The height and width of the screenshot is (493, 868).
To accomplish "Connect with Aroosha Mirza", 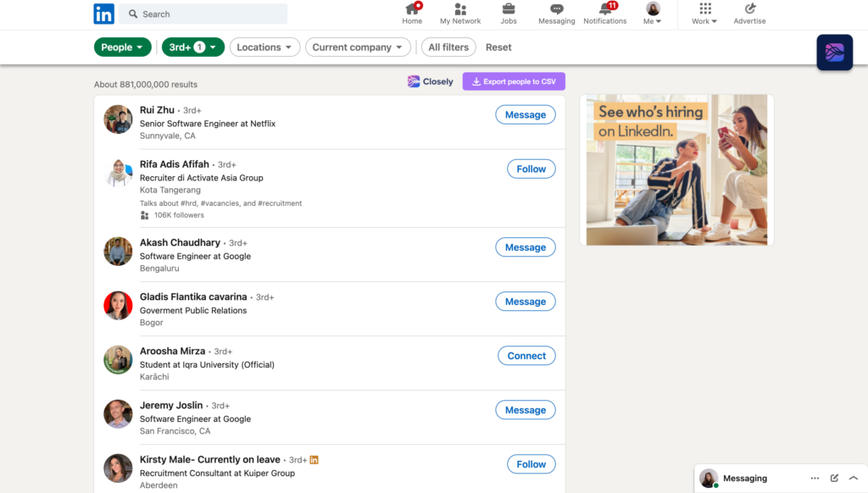I will coord(526,356).
